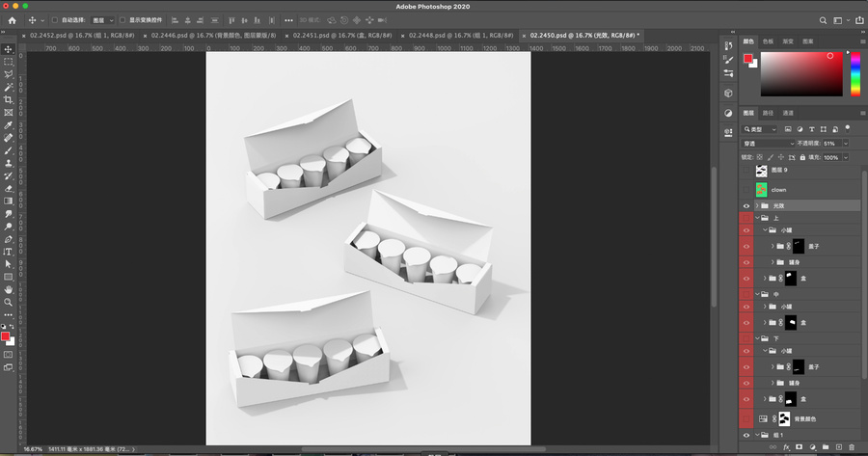Image resolution: width=868 pixels, height=456 pixels.
Task: Select the Eyedropper tool
Action: [9, 125]
